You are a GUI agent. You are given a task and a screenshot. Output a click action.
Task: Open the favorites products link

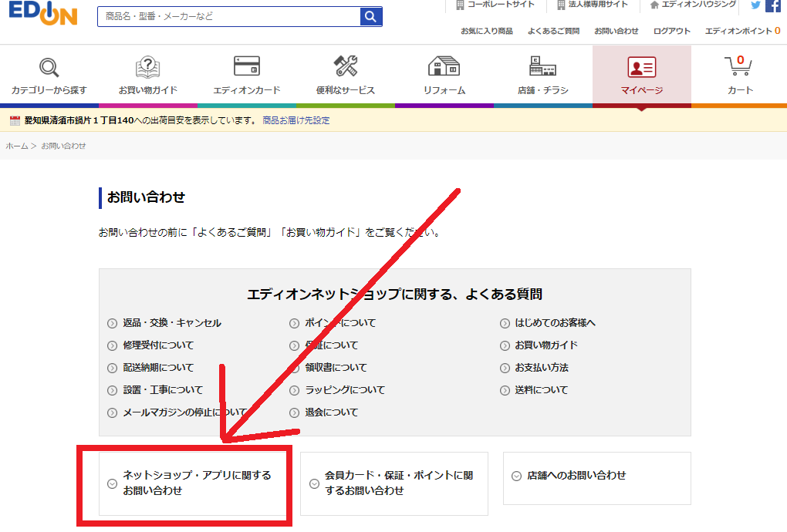click(x=486, y=31)
